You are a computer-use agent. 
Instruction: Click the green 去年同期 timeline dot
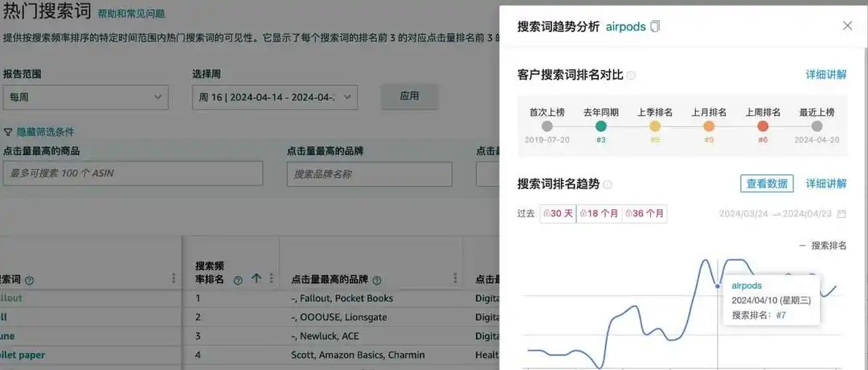click(600, 126)
